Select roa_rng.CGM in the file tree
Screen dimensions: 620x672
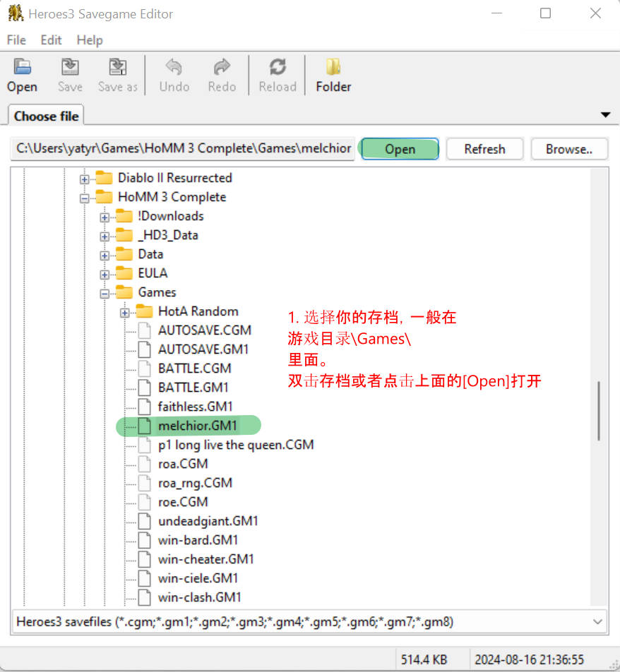point(195,483)
